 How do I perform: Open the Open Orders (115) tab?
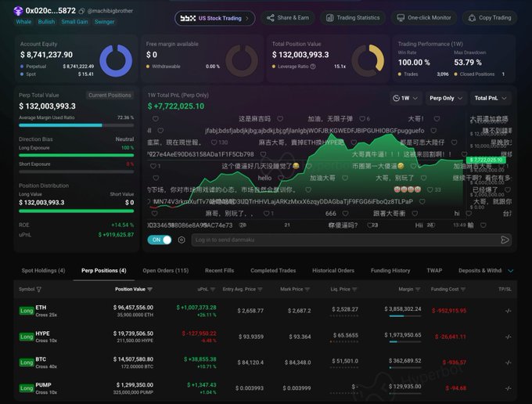tap(166, 271)
